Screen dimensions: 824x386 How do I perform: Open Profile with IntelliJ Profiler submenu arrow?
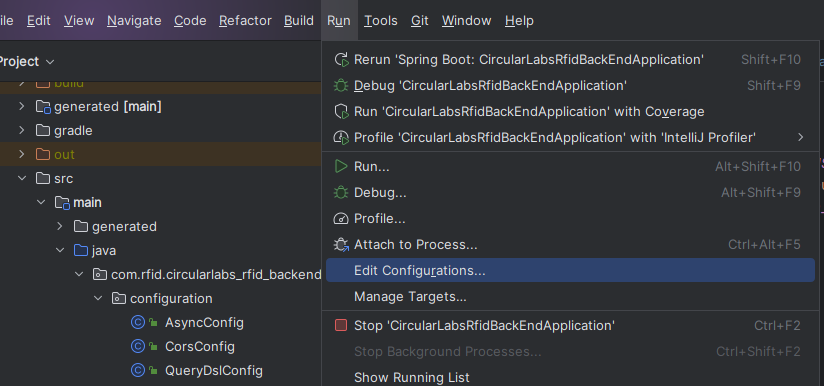point(800,138)
